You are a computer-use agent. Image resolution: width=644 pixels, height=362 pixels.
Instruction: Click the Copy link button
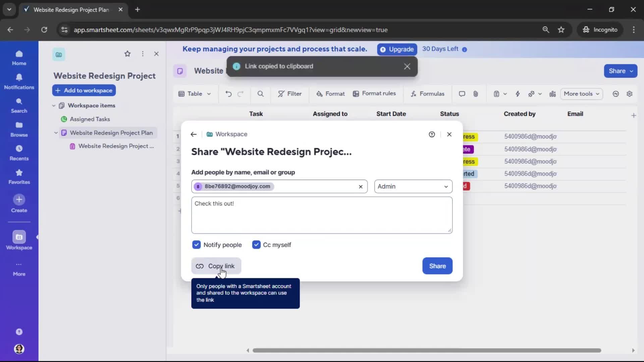pyautogui.click(x=216, y=266)
